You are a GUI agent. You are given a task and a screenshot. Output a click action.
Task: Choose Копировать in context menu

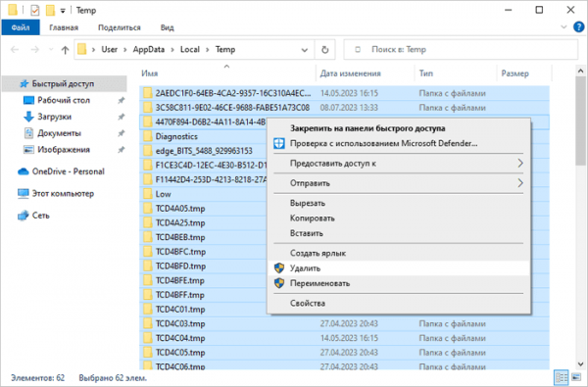point(398,218)
